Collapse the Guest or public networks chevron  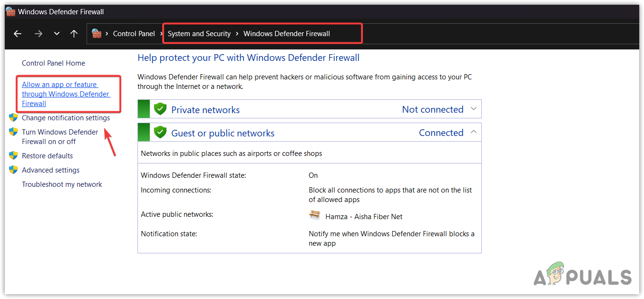pyautogui.click(x=473, y=132)
